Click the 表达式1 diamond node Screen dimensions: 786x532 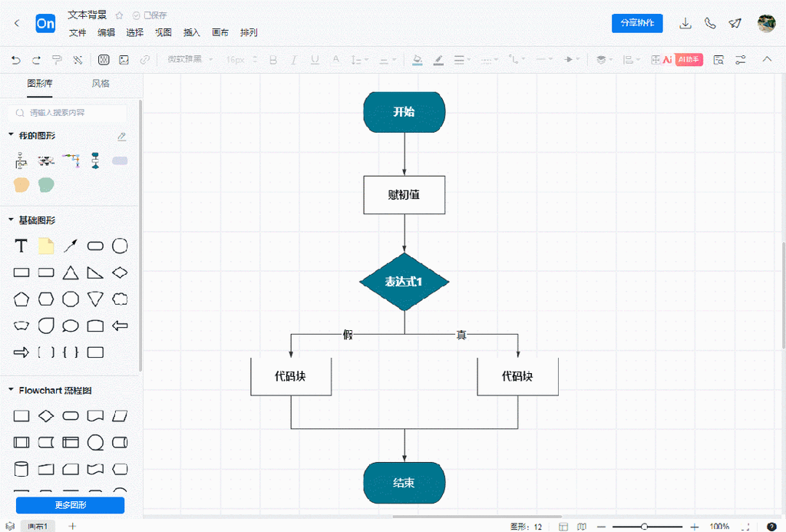tap(404, 282)
